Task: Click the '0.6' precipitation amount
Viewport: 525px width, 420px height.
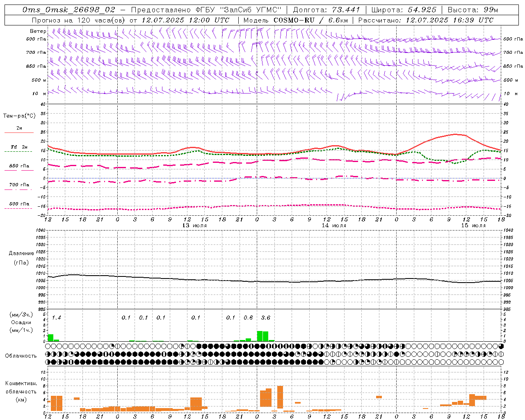Action: [248, 318]
